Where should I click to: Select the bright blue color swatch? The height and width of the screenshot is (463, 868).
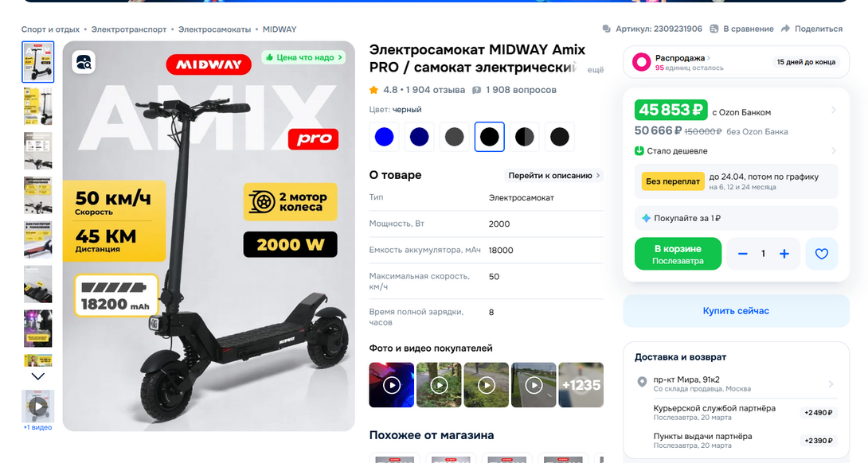click(384, 137)
